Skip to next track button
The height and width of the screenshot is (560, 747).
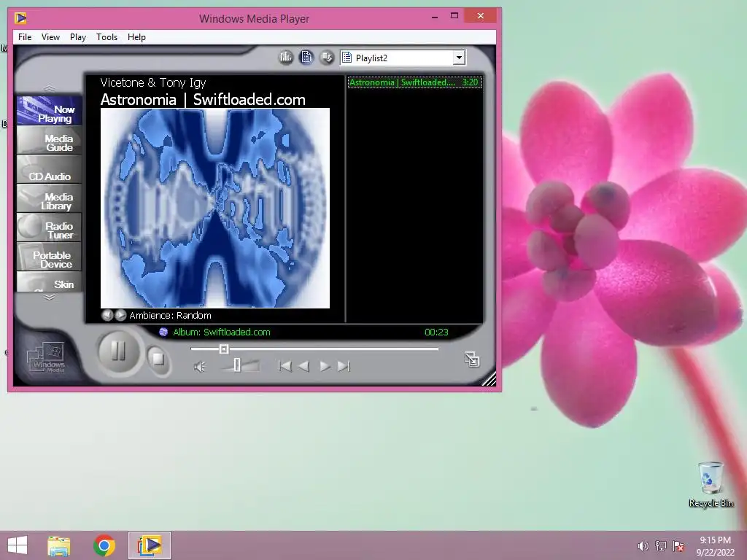click(344, 366)
